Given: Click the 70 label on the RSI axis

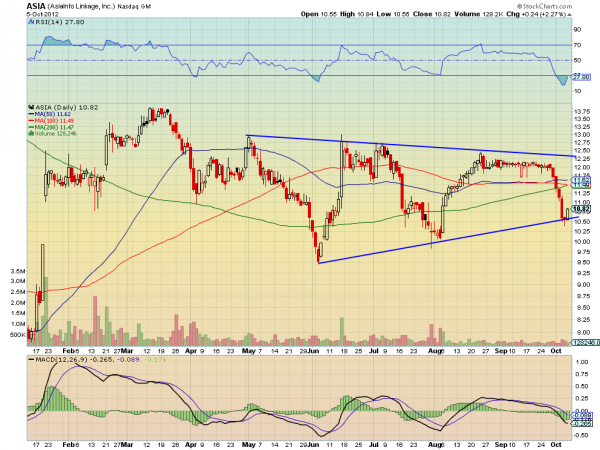Looking at the screenshot, I should [x=577, y=45].
